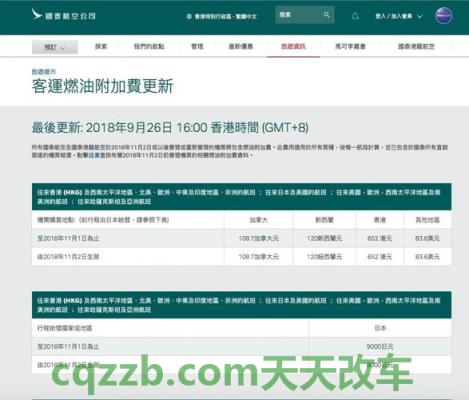Open the 管理 manage tab
The image size is (469, 400).
tap(197, 46)
